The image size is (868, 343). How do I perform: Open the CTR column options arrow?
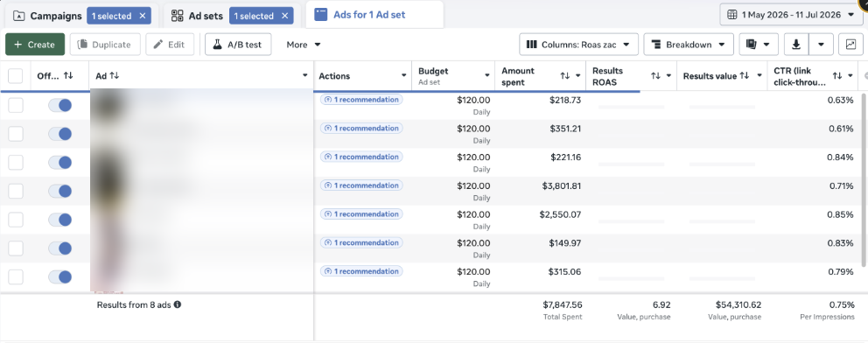[x=850, y=76]
